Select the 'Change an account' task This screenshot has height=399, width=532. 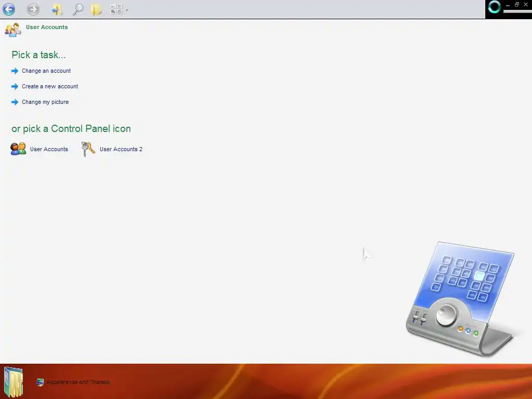pos(46,71)
